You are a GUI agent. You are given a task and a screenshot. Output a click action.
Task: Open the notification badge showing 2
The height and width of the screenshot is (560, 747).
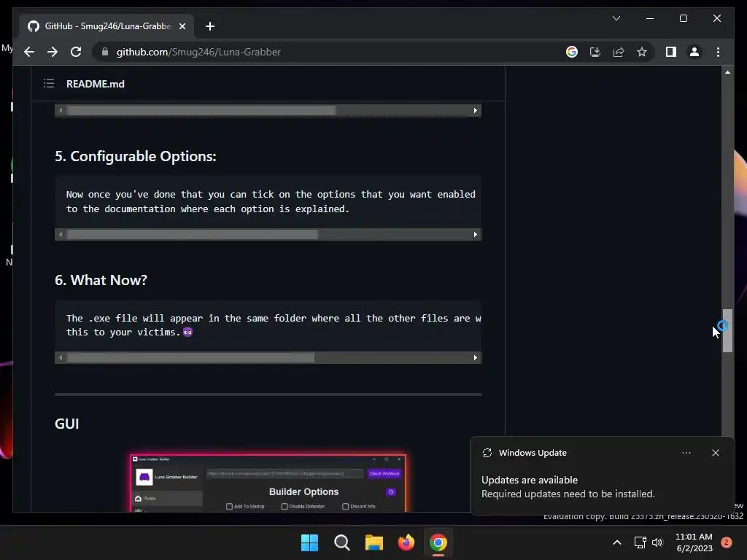(x=726, y=542)
